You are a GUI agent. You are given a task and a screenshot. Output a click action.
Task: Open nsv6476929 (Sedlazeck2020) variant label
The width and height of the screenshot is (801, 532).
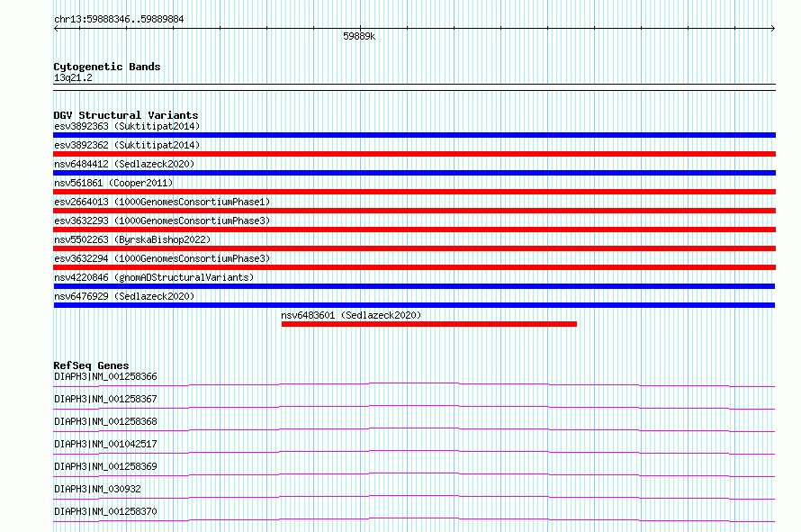point(124,296)
